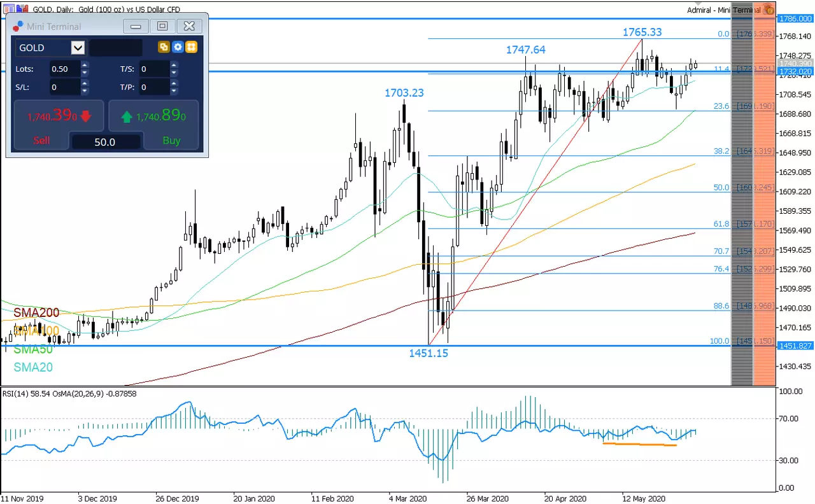Image resolution: width=815 pixels, height=504 pixels.
Task: Select the red Fibonacci trend line on the chart
Action: pyautogui.click(x=536, y=192)
